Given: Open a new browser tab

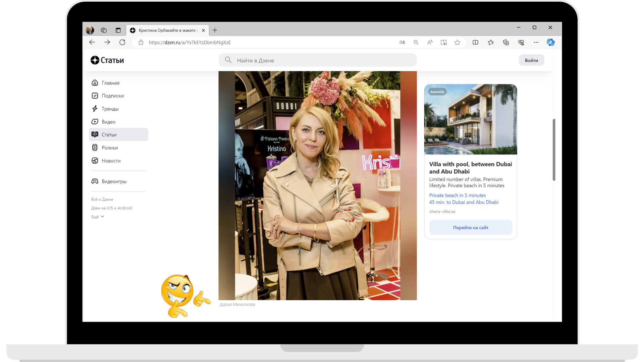Looking at the screenshot, I should pos(215,30).
